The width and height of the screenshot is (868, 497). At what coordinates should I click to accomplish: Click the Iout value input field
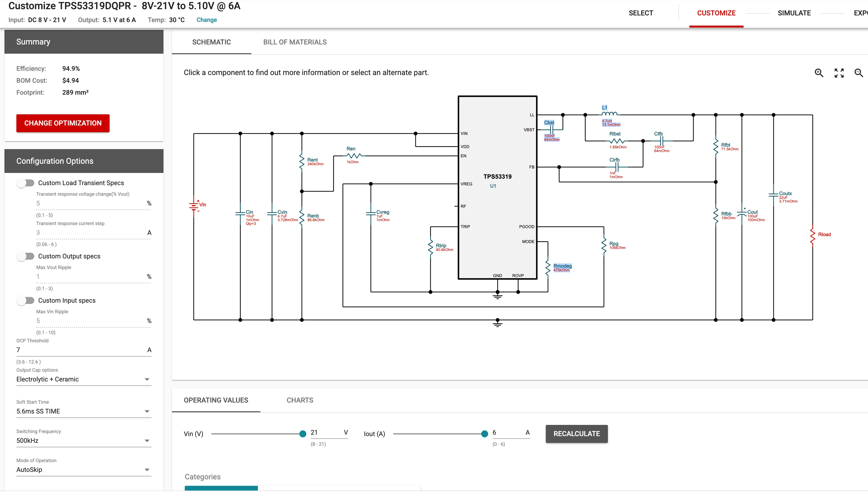pos(511,433)
